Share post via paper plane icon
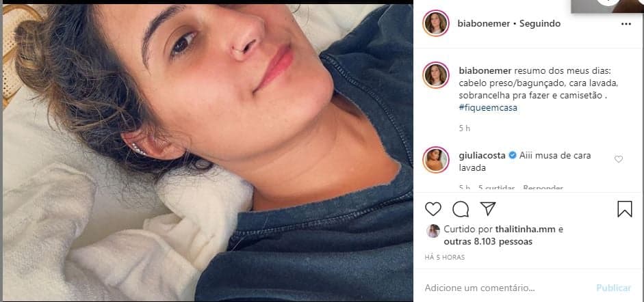Screen dimensions: 644x302 click(x=488, y=208)
